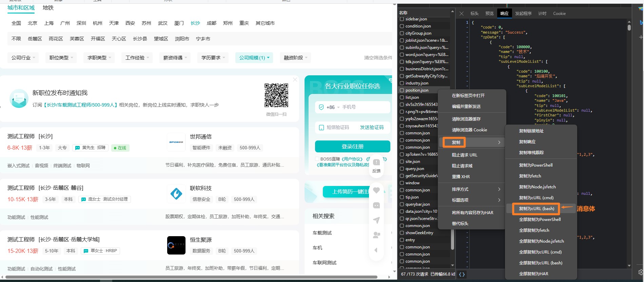Image resolution: width=644 pixels, height=282 pixels.
Task: Switch to the 地铁 tab
Action: pos(48,8)
